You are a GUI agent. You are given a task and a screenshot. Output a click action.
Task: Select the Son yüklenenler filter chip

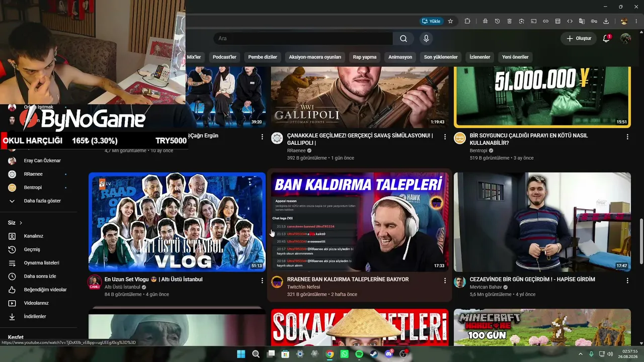pyautogui.click(x=441, y=57)
